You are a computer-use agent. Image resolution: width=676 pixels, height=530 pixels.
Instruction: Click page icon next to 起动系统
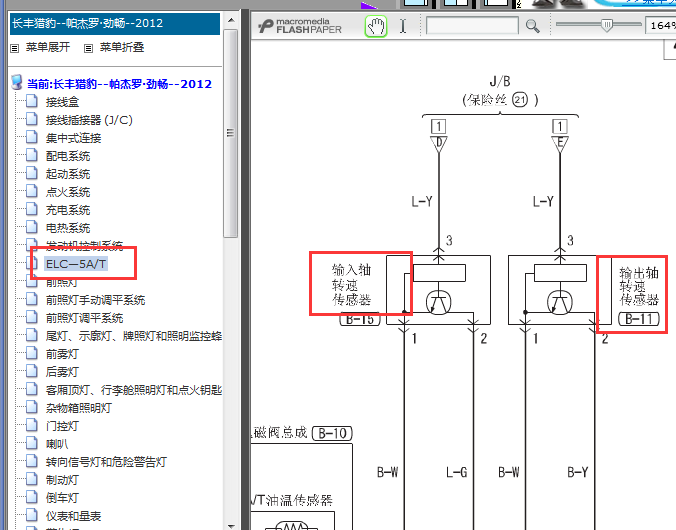click(31, 173)
